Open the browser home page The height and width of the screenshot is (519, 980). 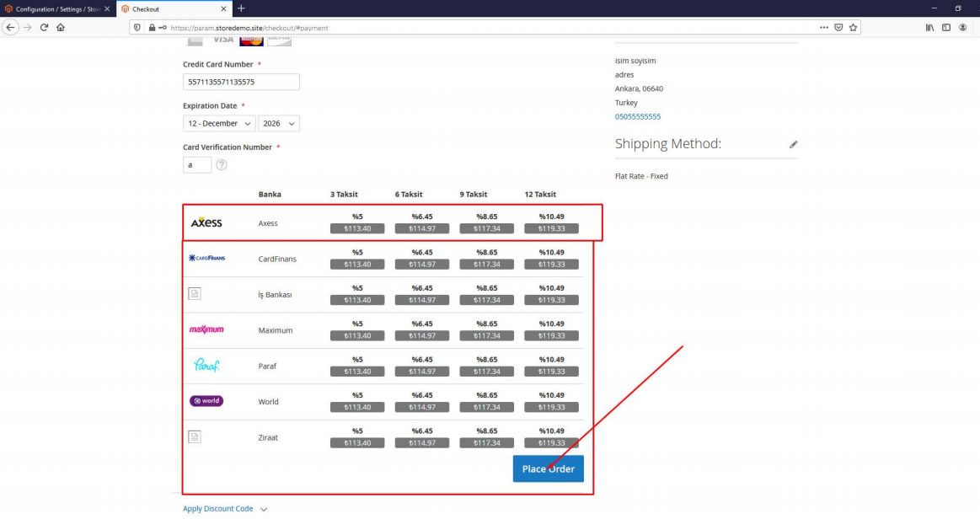click(61, 28)
